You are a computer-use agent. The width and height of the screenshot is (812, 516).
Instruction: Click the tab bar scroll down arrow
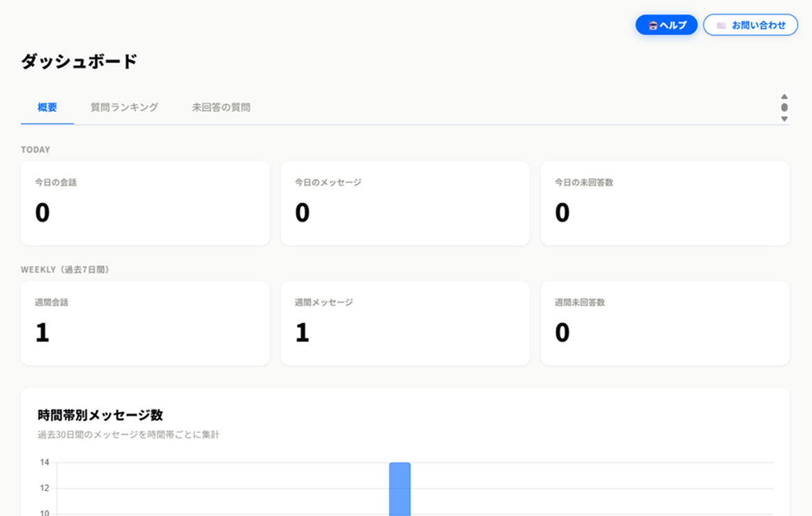(x=784, y=119)
